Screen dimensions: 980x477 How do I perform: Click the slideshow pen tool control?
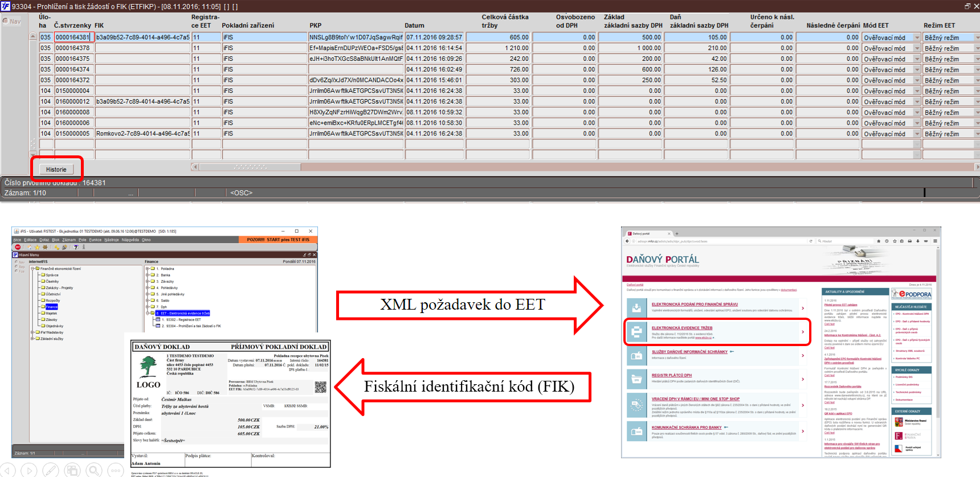coord(50,470)
